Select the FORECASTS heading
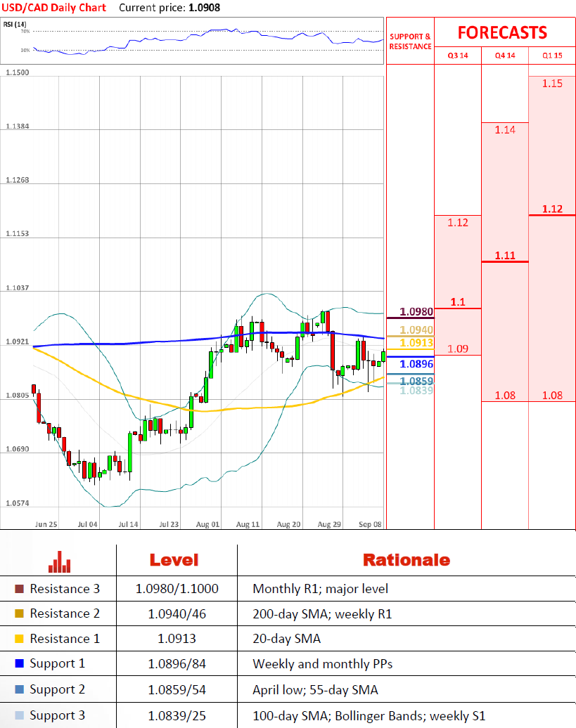The height and width of the screenshot is (728, 576). [x=502, y=32]
